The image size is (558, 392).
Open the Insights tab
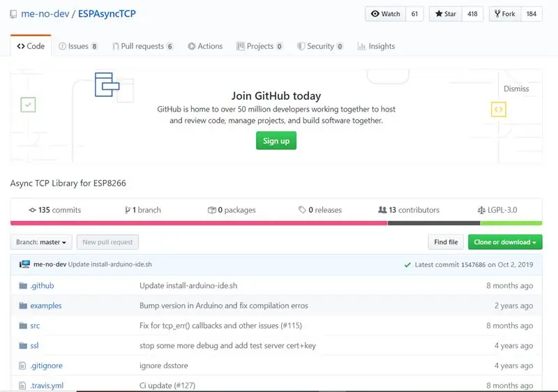pyautogui.click(x=376, y=46)
